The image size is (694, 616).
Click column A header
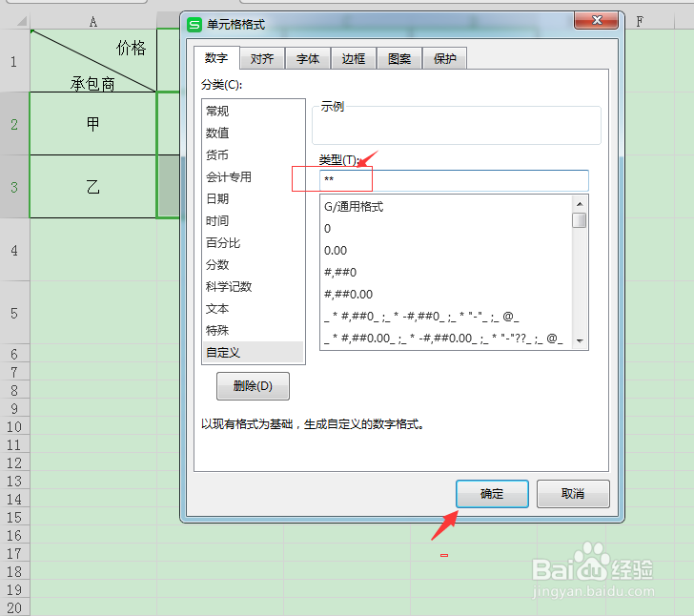coord(93,21)
